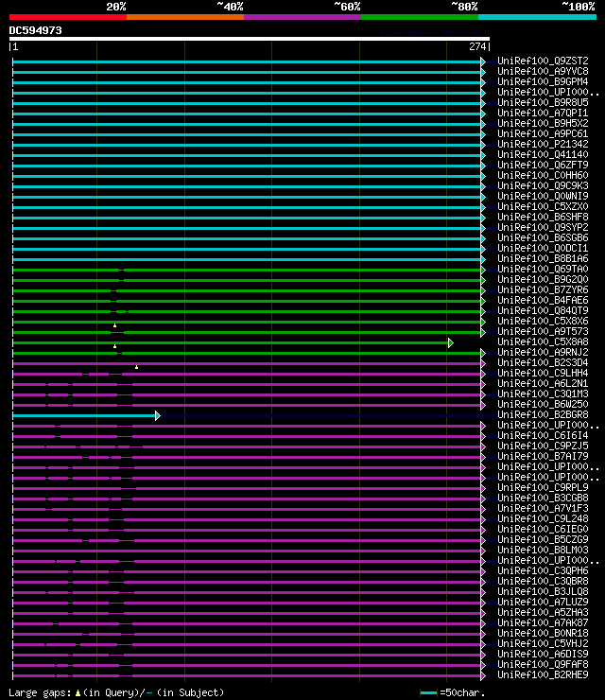
Task: Click the green arrowhead on the Q69TA0 row
Action: coord(483,271)
